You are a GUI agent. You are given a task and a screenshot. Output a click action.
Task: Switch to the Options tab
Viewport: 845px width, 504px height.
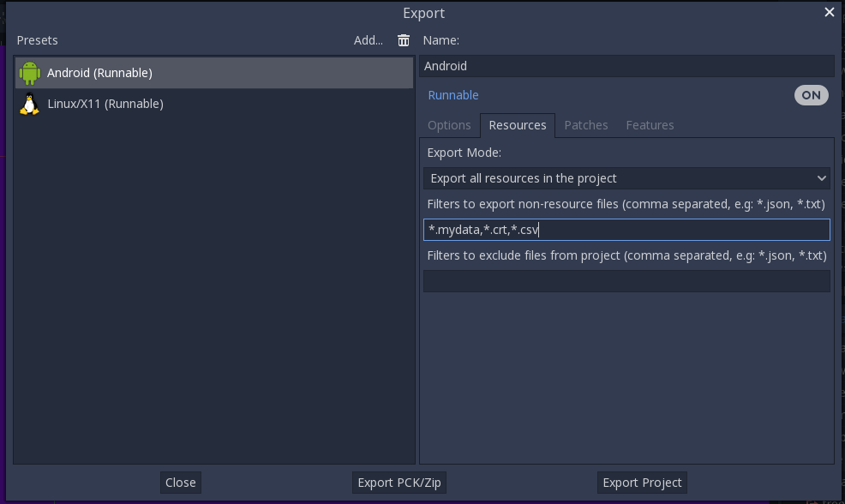tap(449, 125)
